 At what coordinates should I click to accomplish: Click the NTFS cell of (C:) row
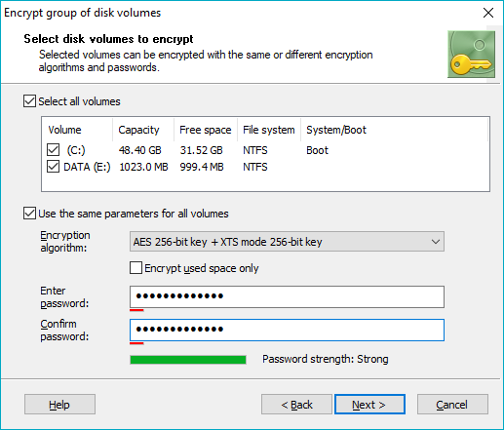coord(255,150)
